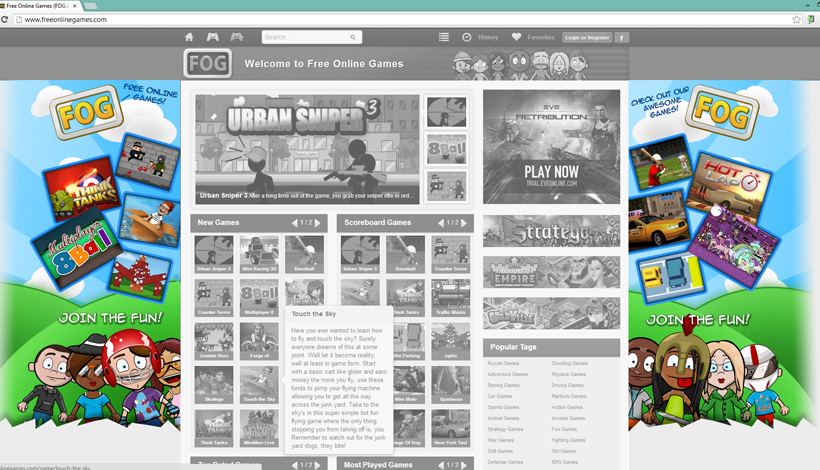Screen dimensions: 820x470
Task: Open Touch the Sky game thumbnail
Action: point(259,384)
